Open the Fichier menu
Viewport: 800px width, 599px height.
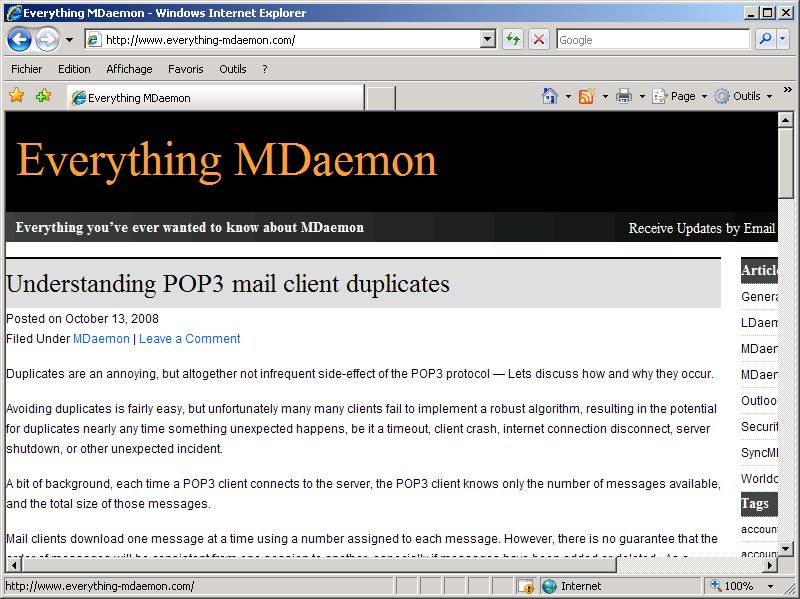pos(27,69)
